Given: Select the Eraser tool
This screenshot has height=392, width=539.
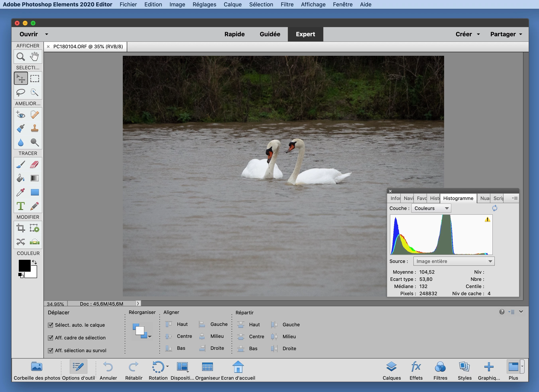Looking at the screenshot, I should (34, 165).
